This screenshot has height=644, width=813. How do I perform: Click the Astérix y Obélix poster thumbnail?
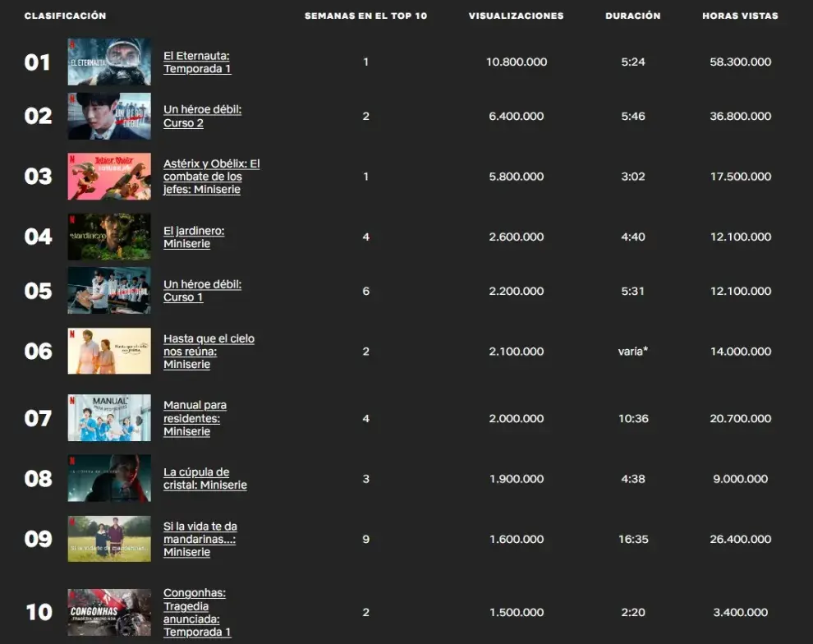(109, 177)
